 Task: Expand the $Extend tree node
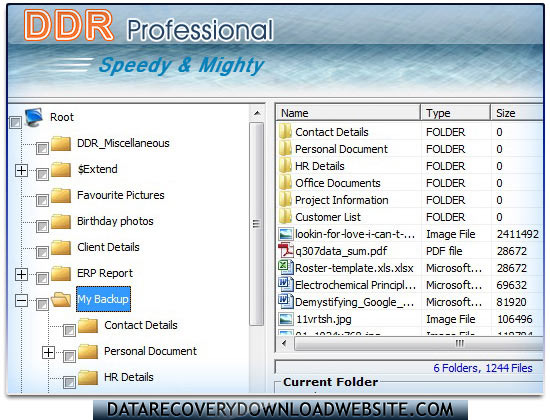click(21, 170)
